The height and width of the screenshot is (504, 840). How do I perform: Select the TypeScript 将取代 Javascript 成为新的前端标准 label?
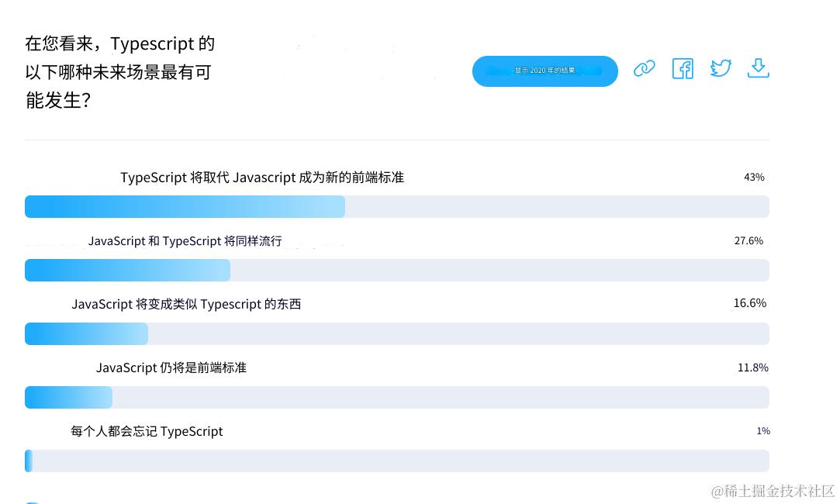coord(262,178)
